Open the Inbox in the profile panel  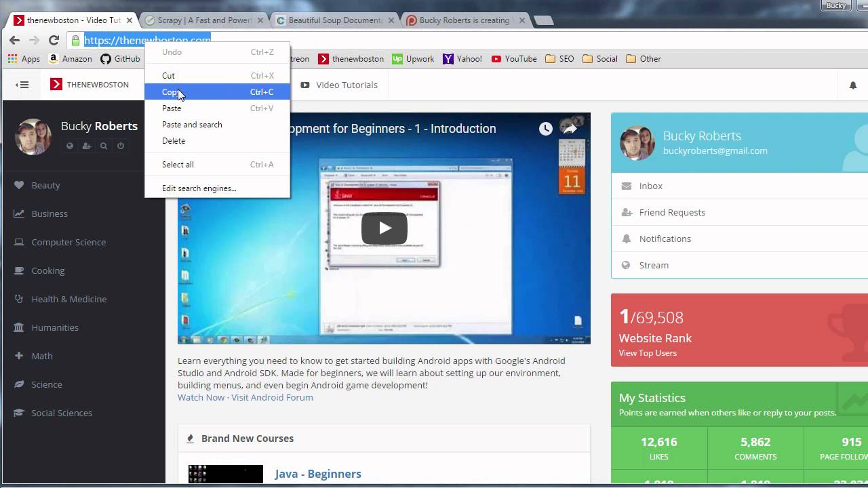[x=740, y=186]
